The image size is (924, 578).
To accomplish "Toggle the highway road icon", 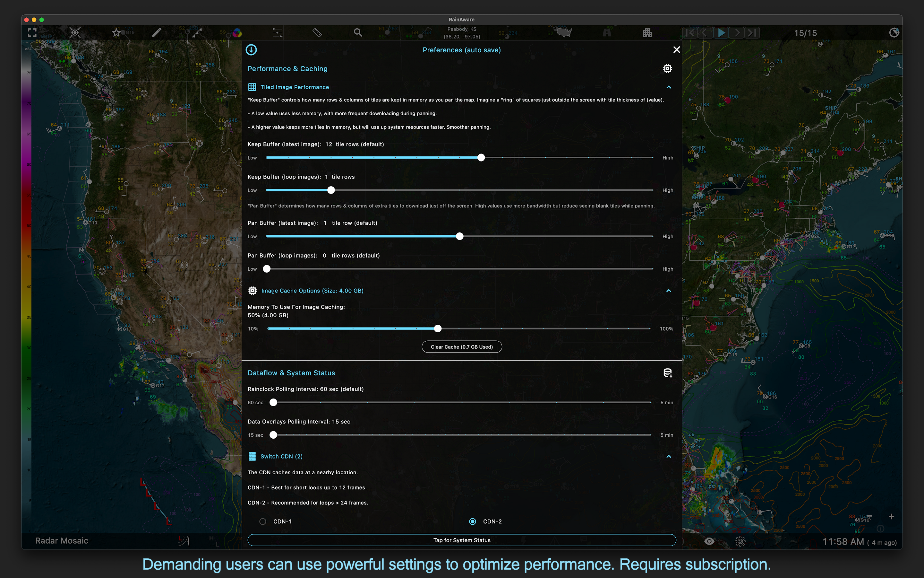I will point(607,33).
